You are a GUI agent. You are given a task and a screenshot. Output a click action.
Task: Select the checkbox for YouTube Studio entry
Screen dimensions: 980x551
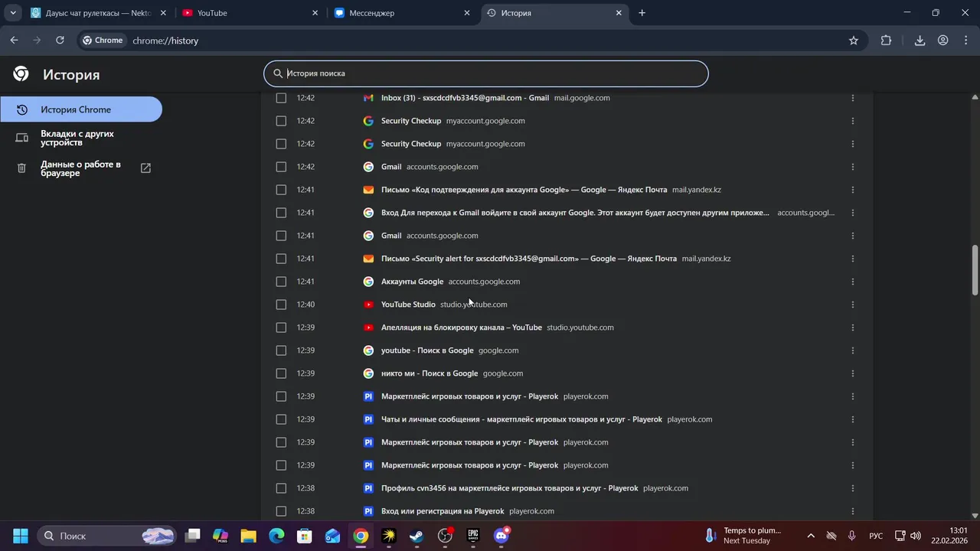pyautogui.click(x=281, y=305)
